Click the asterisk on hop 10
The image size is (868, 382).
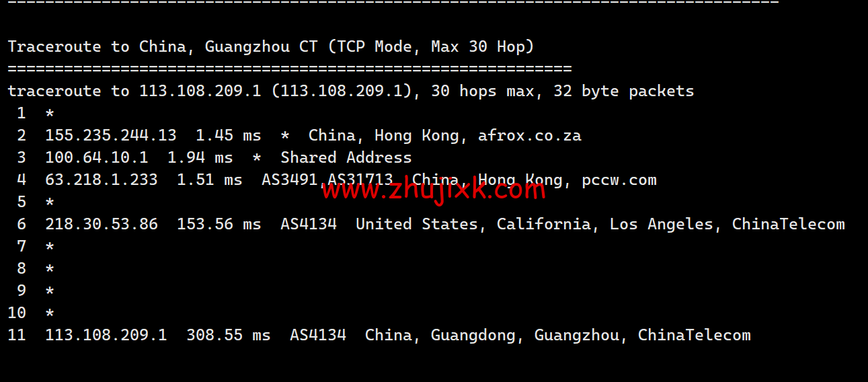[x=50, y=313]
